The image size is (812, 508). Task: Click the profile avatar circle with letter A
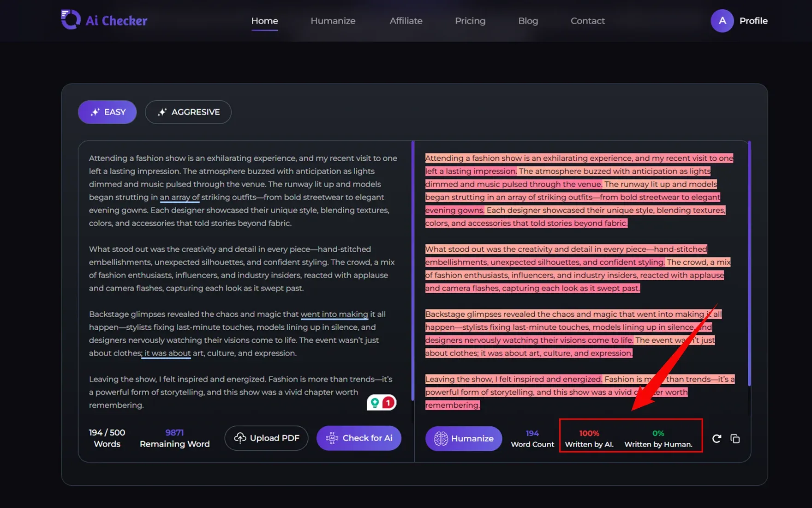(x=722, y=21)
